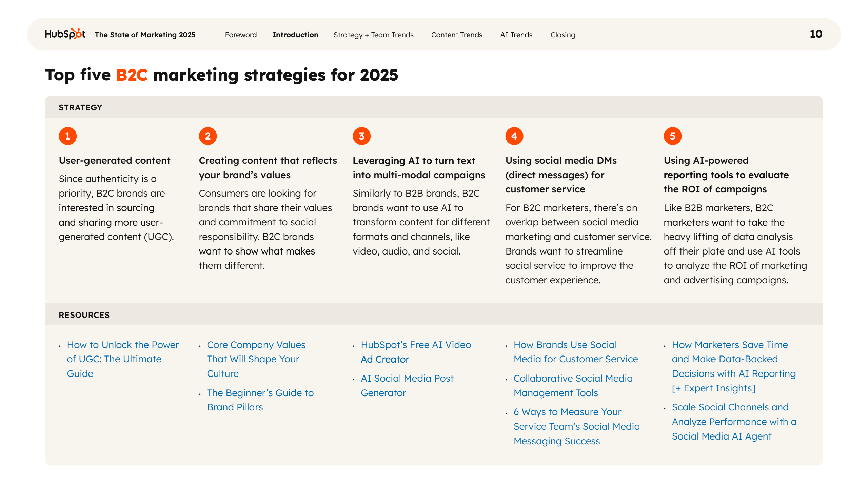Open Core Company Values That Will Shape Your Culture
Screen dimensions: 868x488
click(x=256, y=359)
